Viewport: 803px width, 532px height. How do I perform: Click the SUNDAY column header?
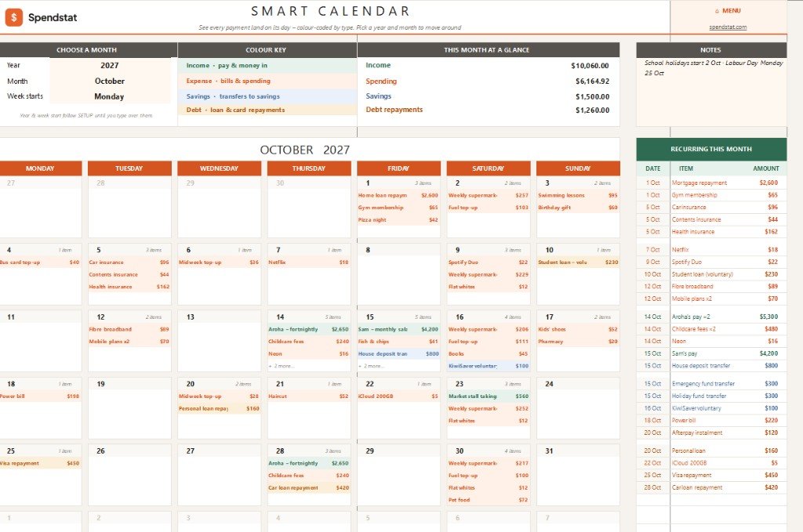[578, 168]
